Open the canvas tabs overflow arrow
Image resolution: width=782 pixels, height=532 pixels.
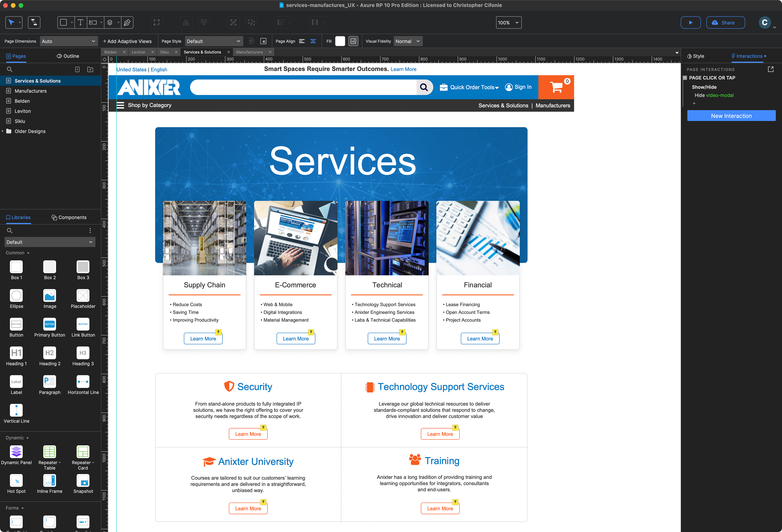click(x=677, y=53)
